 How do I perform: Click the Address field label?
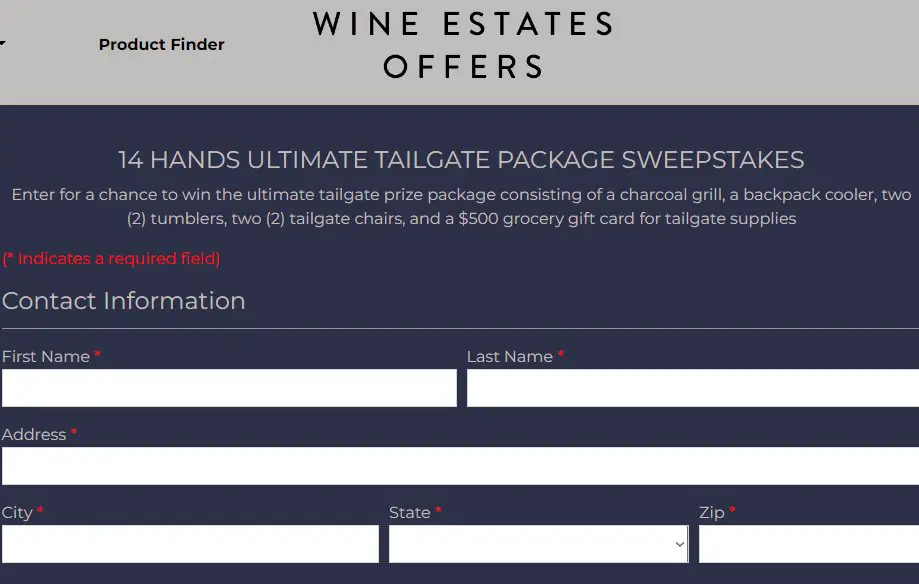click(x=34, y=435)
